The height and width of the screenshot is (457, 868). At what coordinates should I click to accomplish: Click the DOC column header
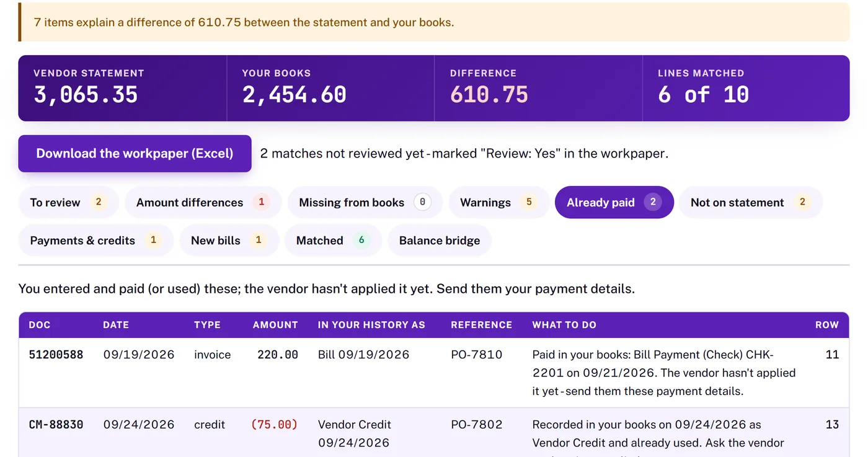coord(40,325)
